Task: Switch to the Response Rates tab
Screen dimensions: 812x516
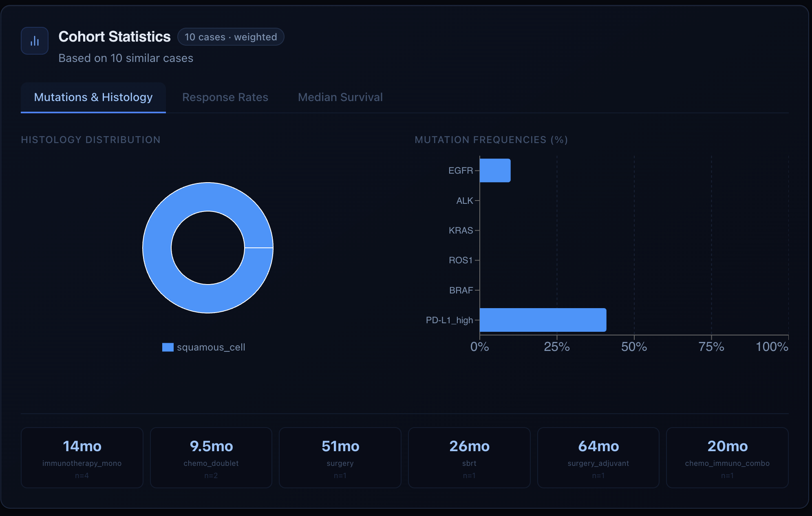Action: [x=225, y=97]
